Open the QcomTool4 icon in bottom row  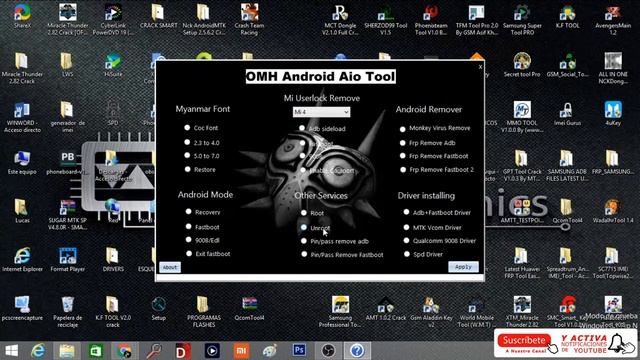[x=249, y=308]
